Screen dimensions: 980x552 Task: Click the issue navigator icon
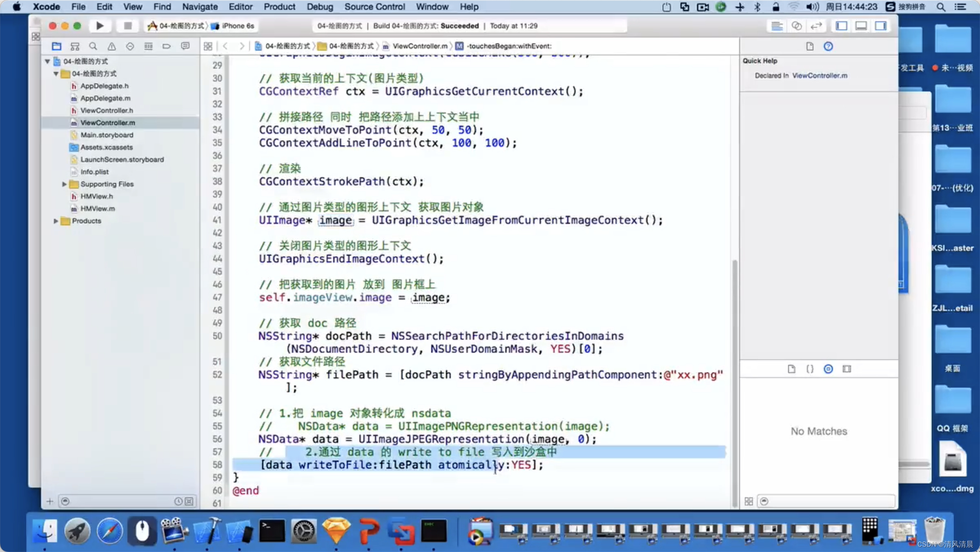(x=112, y=46)
